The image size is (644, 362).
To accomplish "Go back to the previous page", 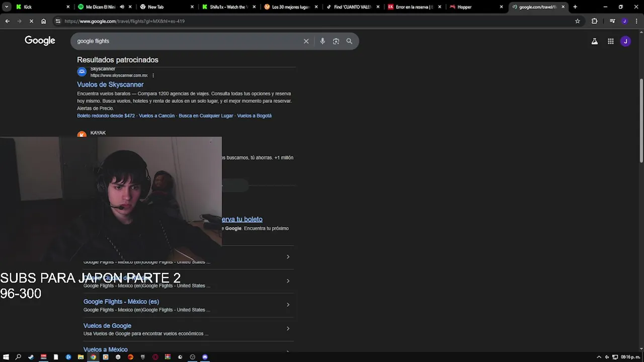I will click(x=7, y=21).
